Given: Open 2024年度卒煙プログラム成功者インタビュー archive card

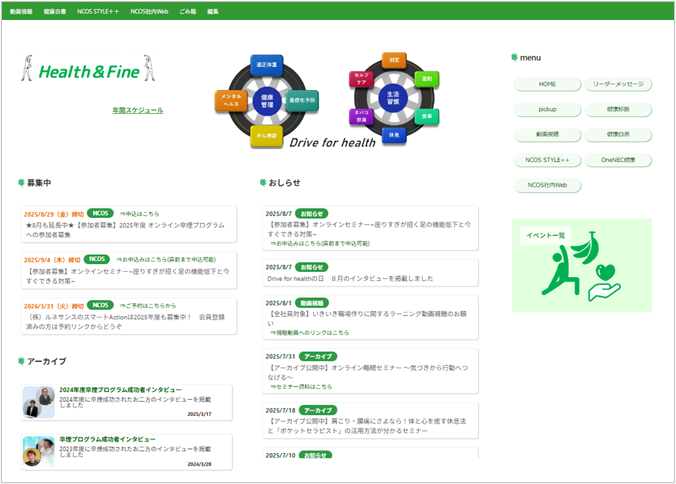Looking at the screenshot, I should click(x=127, y=402).
